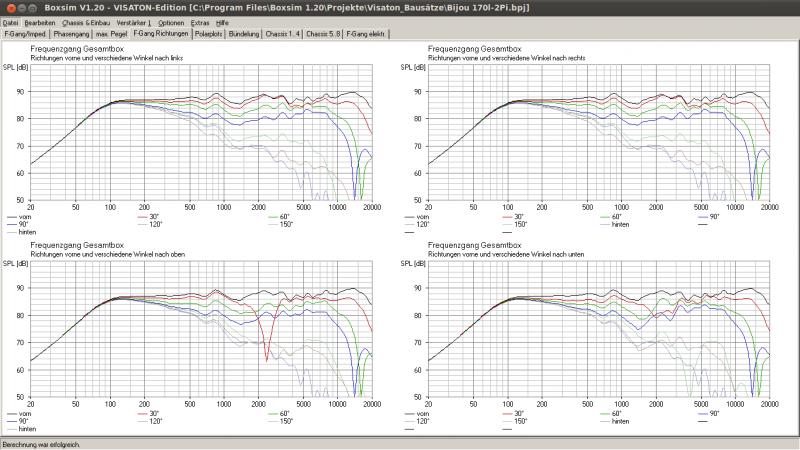Open the F-Gang elektr. tab
800x450 pixels.
tap(368, 34)
